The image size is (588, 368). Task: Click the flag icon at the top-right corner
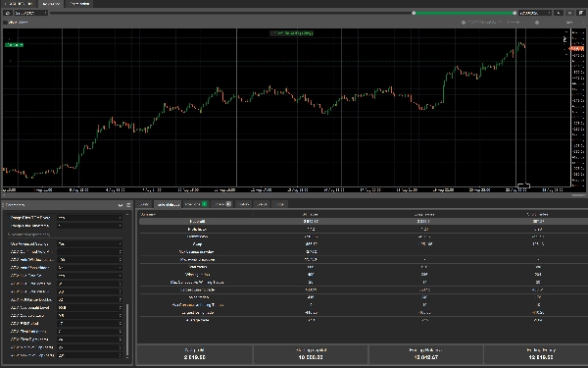click(x=581, y=13)
